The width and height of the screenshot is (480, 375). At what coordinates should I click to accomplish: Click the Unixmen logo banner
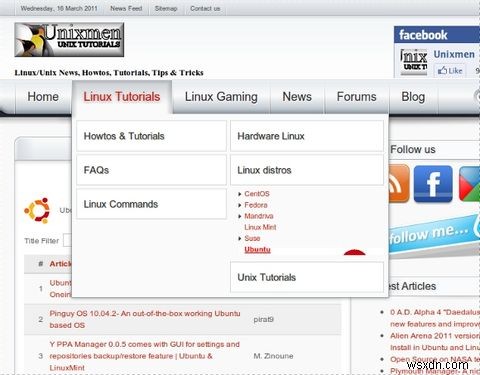[69, 40]
